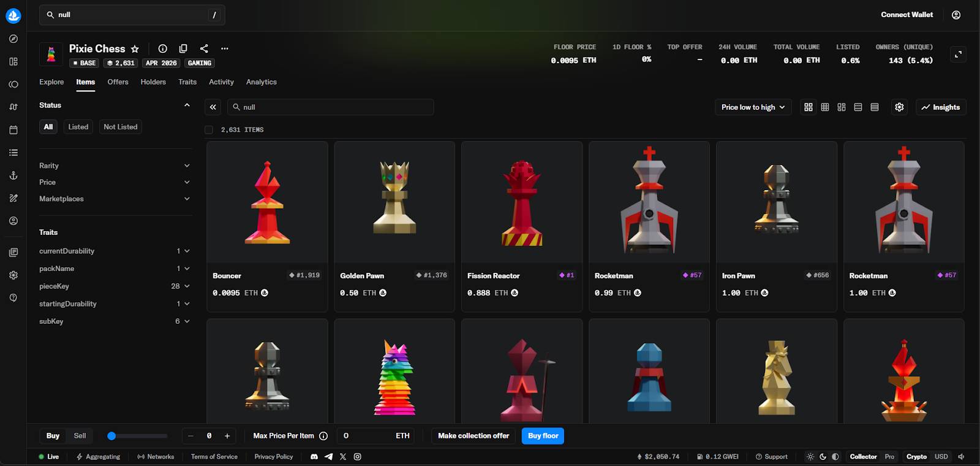
Task: Open the account icon beside Connect Wallet
Action: (956, 15)
